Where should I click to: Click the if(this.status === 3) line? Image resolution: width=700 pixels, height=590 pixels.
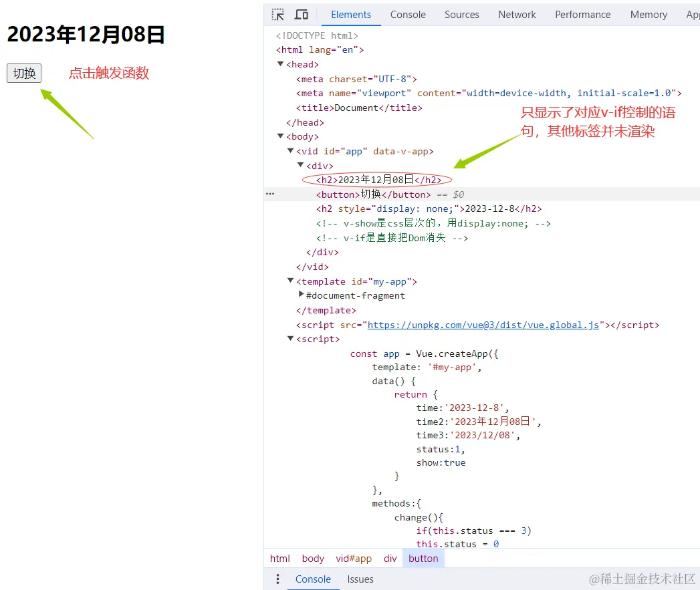coord(473,531)
